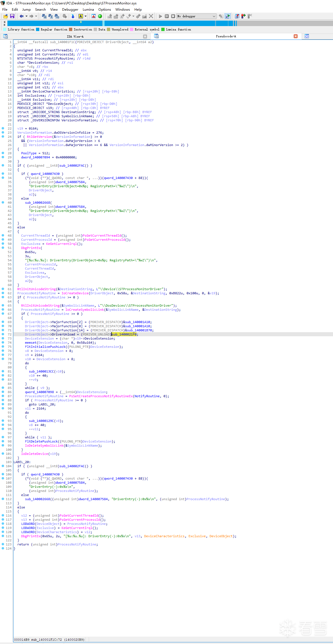
Task: Click the green circle toolbar icon
Action: point(100,16)
